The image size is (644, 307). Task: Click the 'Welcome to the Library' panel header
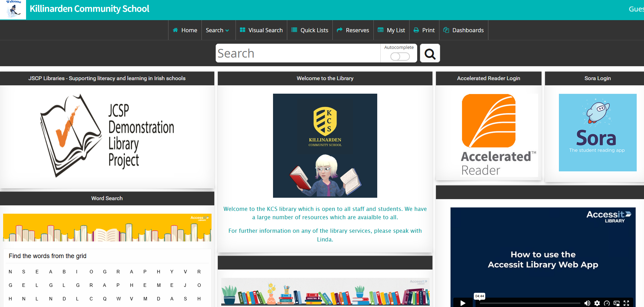(325, 78)
